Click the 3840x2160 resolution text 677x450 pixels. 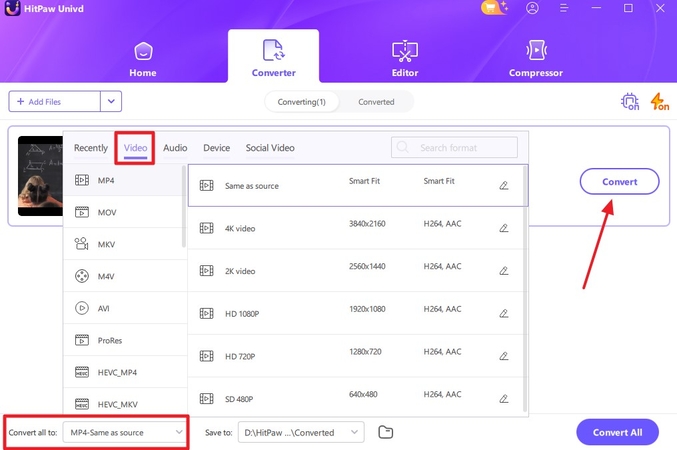367,224
